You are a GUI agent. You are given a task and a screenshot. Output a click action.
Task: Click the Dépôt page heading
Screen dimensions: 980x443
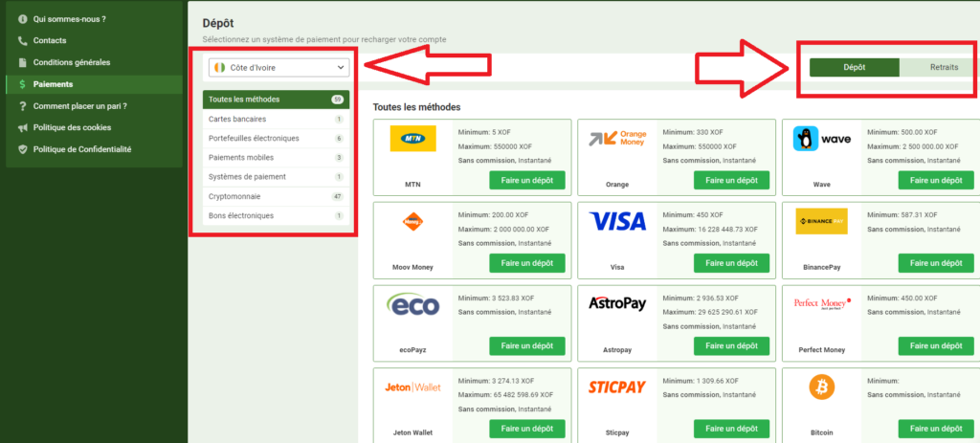(217, 23)
